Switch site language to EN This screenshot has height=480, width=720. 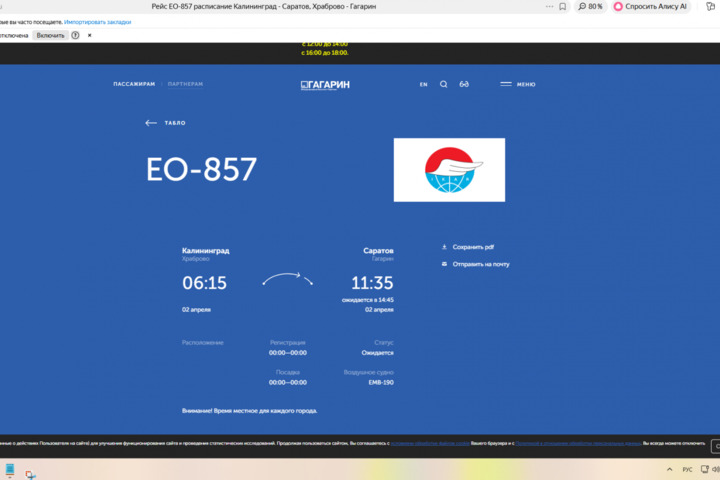(423, 84)
